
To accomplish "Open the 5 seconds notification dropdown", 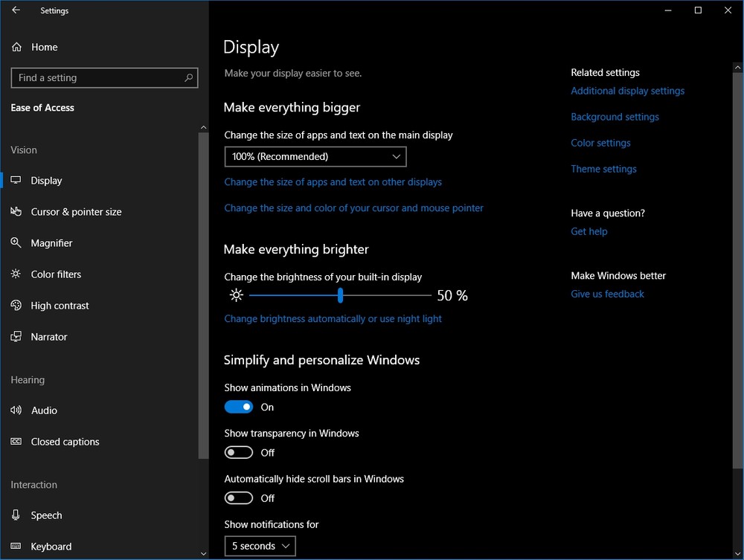I will 260,546.
